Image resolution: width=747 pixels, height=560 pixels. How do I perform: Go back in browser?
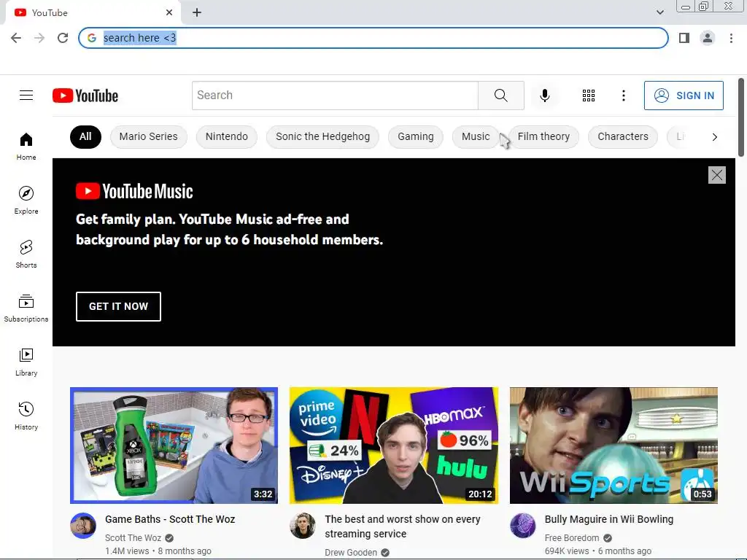(16, 38)
